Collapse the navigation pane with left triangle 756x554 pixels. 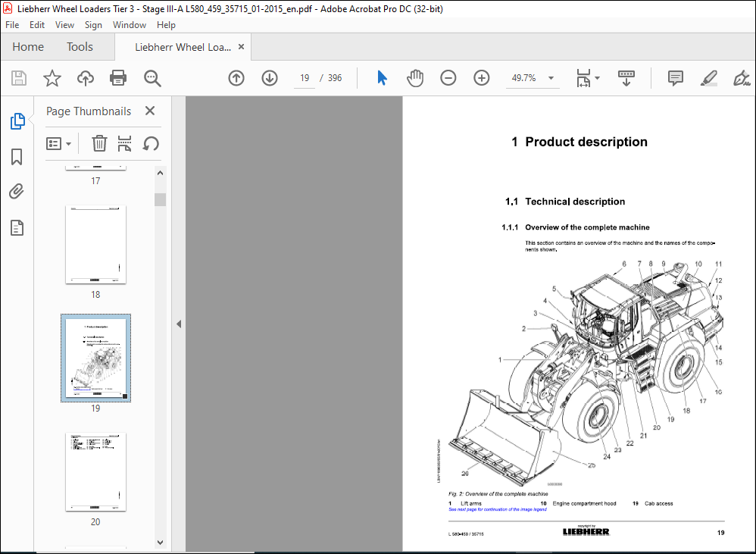tap(179, 324)
